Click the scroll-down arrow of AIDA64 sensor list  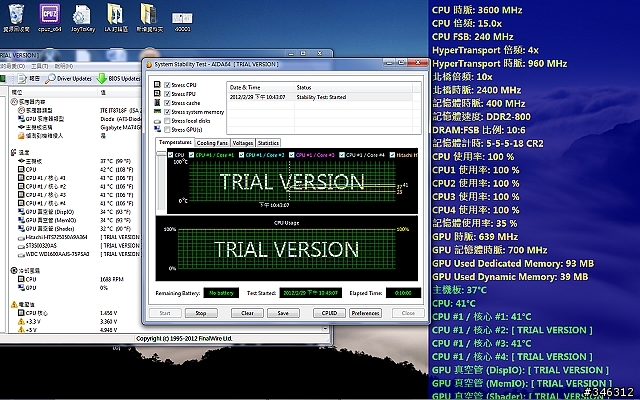click(x=325, y=329)
